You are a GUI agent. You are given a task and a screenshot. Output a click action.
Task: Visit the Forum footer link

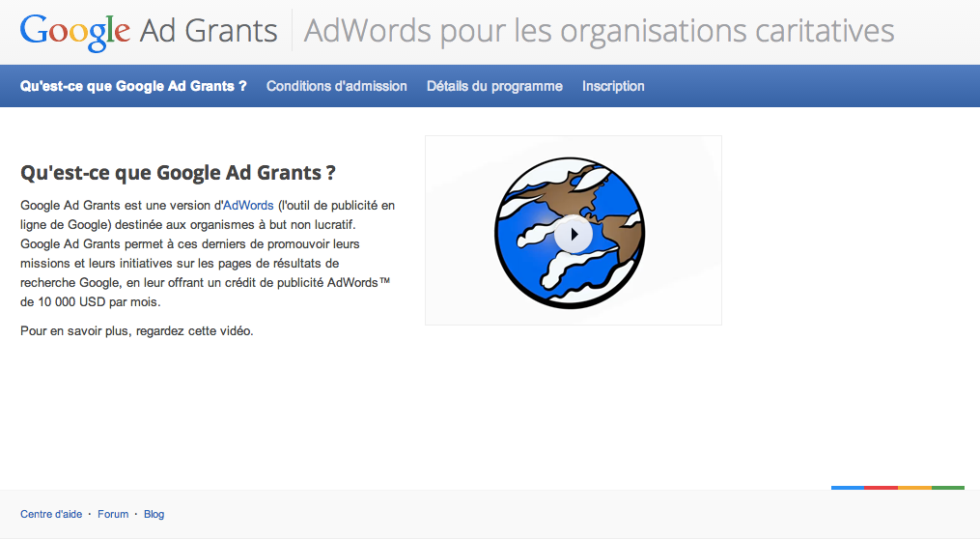pos(113,514)
